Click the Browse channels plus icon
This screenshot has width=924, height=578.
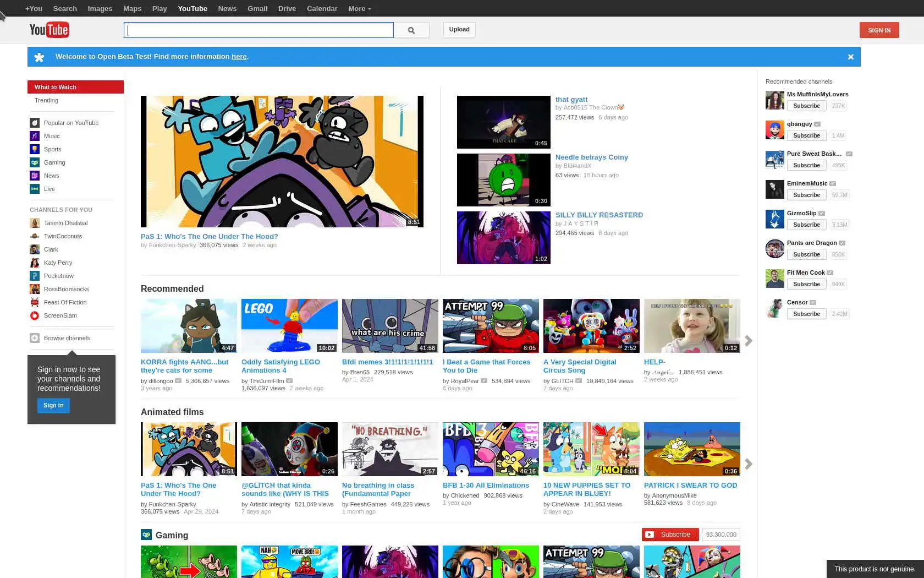coord(35,338)
